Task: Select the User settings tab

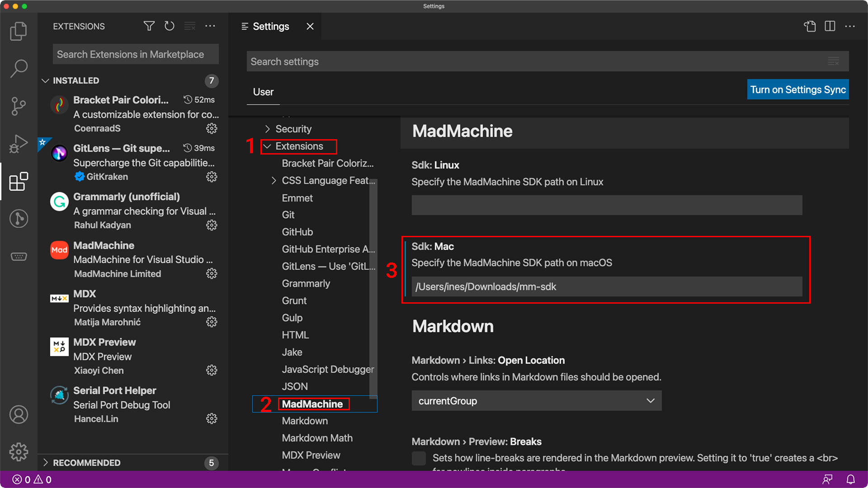Action: pyautogui.click(x=263, y=92)
